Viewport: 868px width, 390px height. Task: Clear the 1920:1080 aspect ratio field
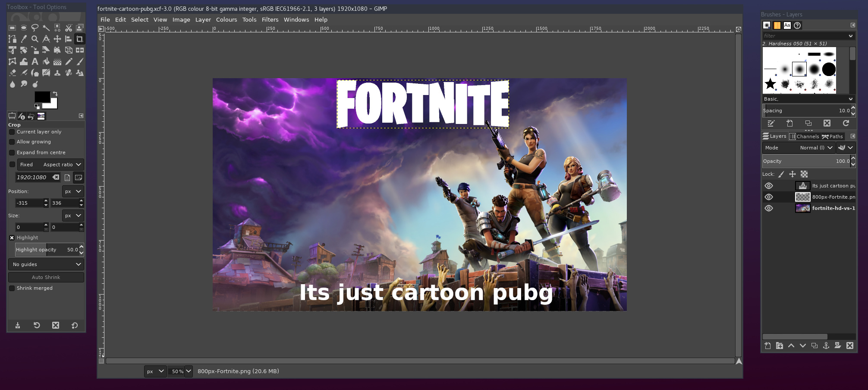click(x=56, y=177)
